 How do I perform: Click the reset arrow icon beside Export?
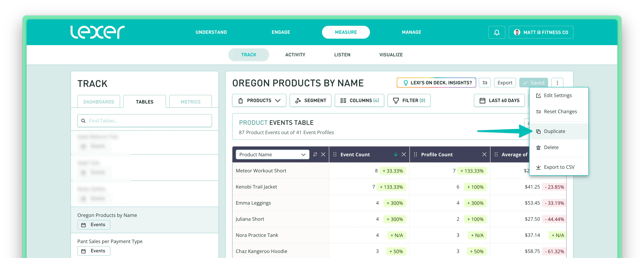[x=484, y=83]
